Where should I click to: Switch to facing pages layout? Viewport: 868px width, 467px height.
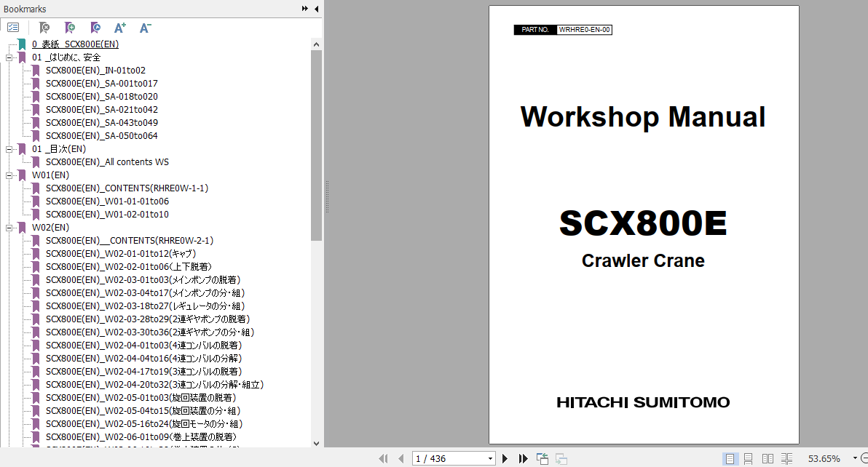(768, 459)
